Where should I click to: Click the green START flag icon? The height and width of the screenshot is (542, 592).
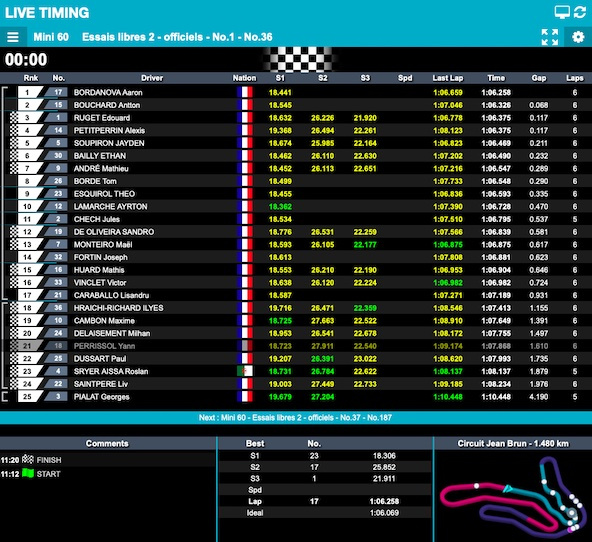point(28,473)
